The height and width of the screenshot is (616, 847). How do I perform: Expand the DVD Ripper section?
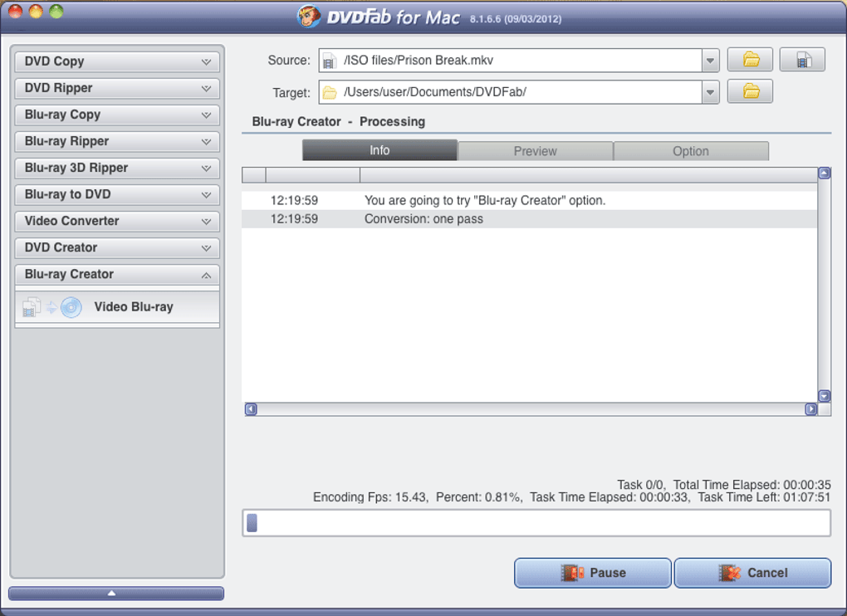click(x=117, y=88)
